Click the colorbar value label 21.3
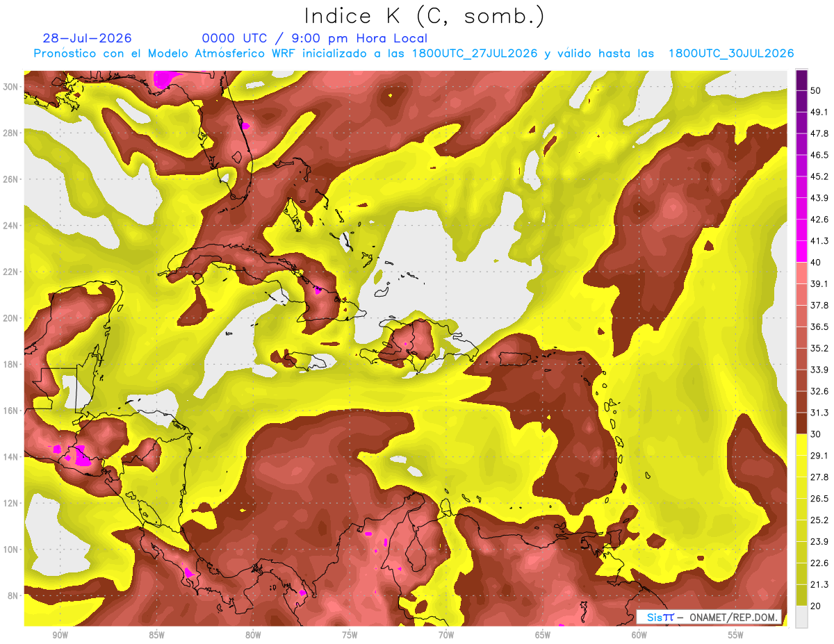Viewport: 834px width, 644px height. coord(819,585)
